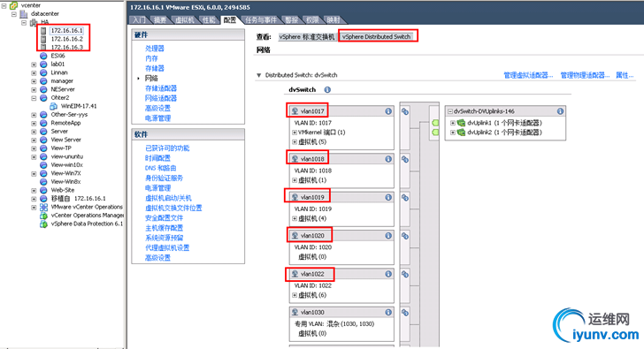Viewport: 644px width, 349px height.
Task: Expand dvUplink1 network adapters
Action: click(453, 123)
